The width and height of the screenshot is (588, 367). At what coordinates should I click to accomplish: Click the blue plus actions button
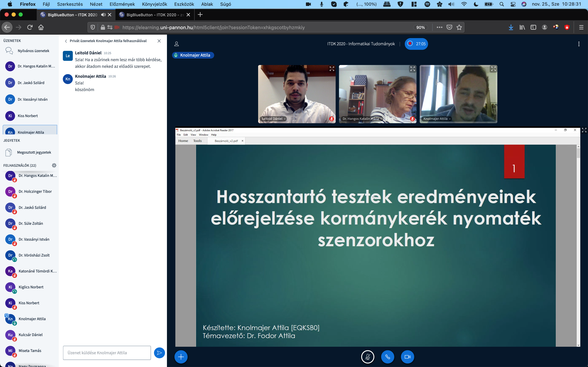tap(181, 357)
